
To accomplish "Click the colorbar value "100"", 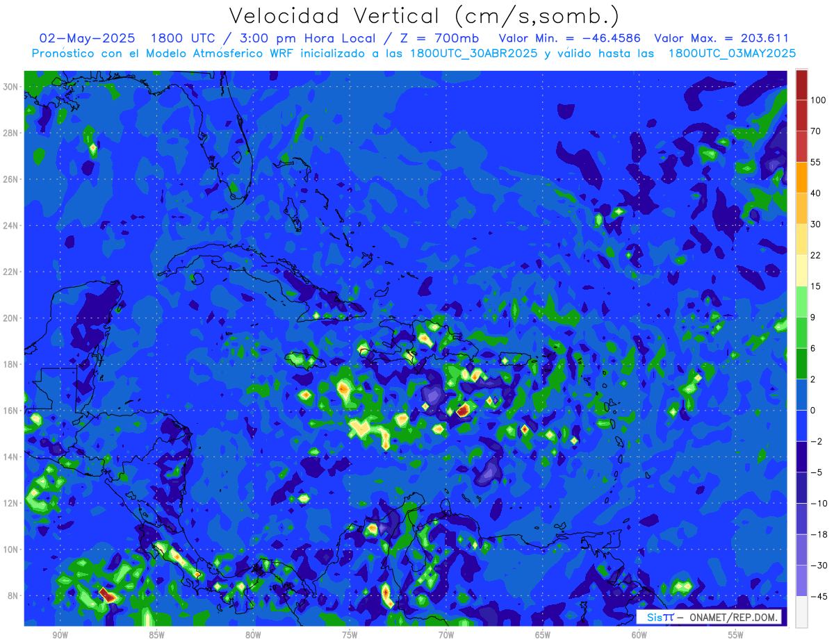I will click(818, 100).
